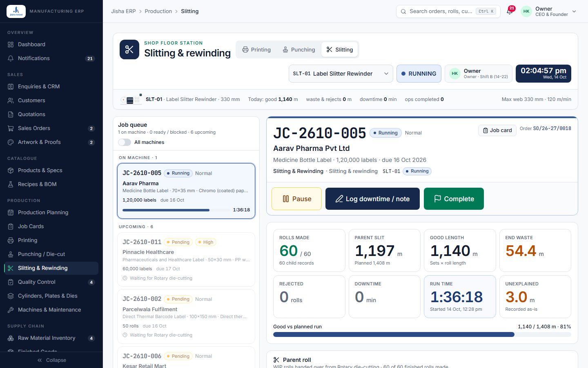Switch to the Punching station tab

click(299, 49)
